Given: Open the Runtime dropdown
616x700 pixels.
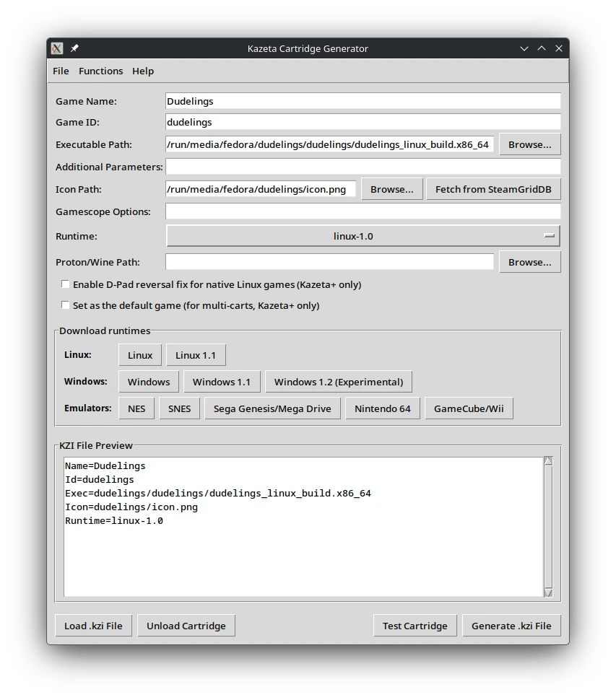Looking at the screenshot, I should point(363,236).
